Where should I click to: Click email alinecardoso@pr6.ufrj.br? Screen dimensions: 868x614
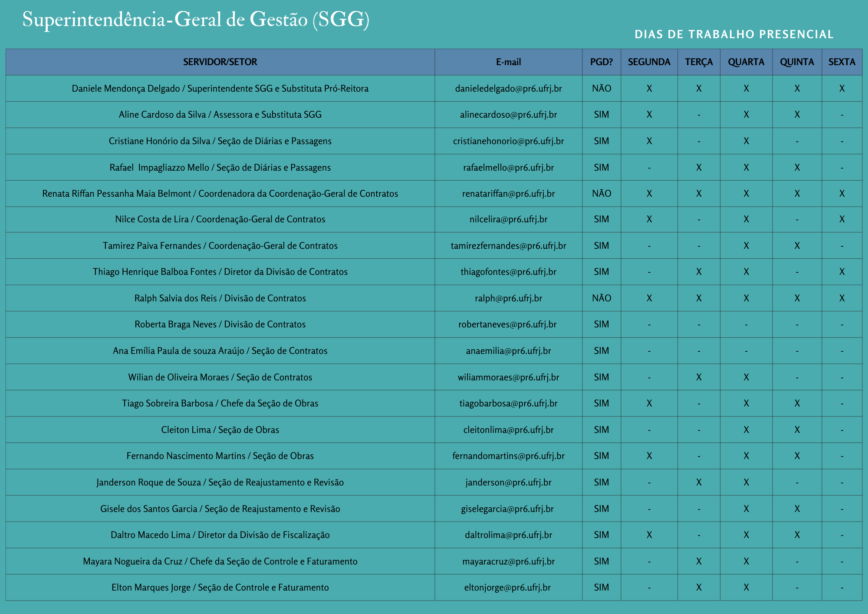tap(509, 115)
